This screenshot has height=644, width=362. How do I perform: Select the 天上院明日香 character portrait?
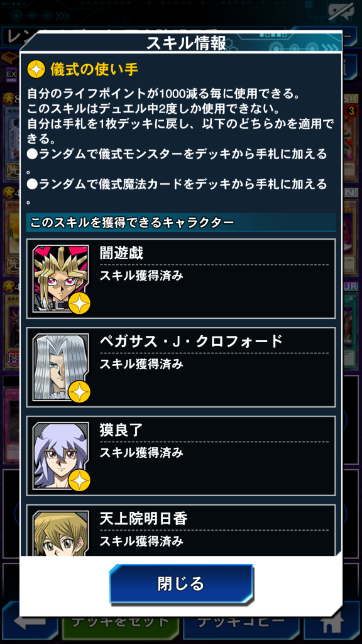61,533
